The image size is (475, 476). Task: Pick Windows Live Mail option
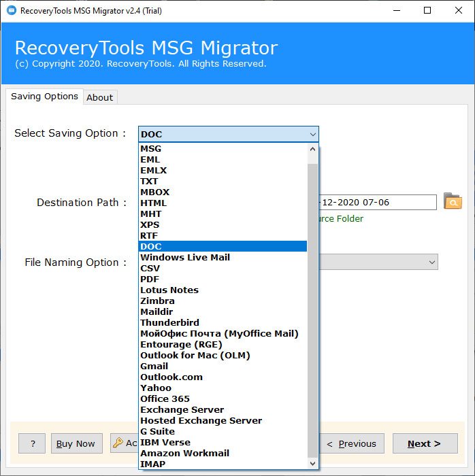pyautogui.click(x=223, y=258)
